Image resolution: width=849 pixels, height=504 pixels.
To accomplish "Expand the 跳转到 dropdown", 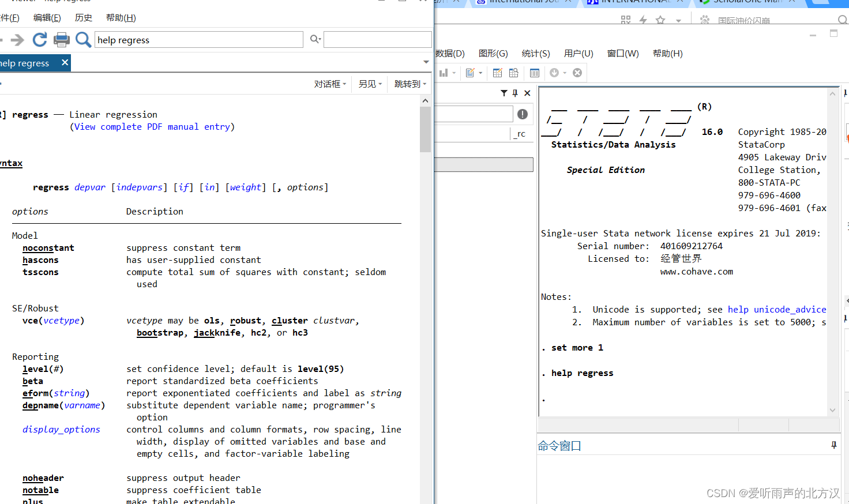I will point(410,84).
